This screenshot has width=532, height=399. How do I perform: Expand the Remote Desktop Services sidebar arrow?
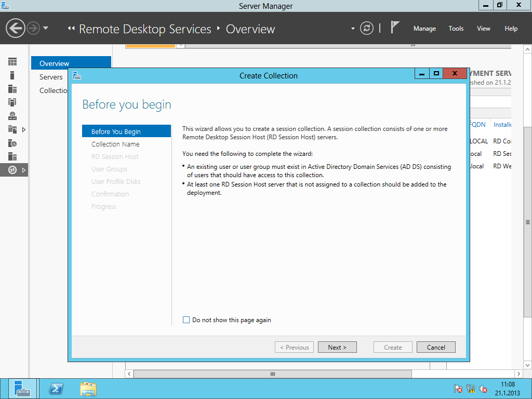coord(24,170)
